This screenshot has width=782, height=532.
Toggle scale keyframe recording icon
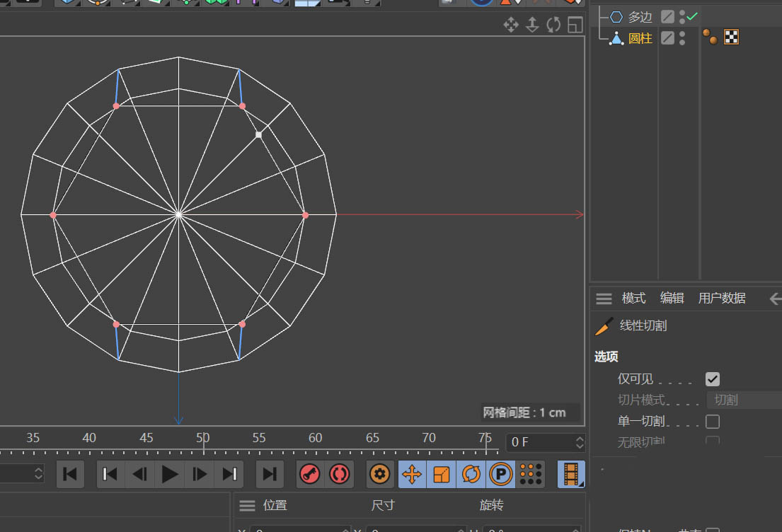tap(442, 474)
